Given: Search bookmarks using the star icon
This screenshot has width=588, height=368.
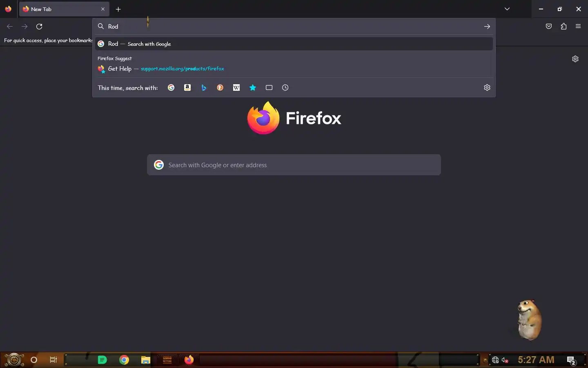Looking at the screenshot, I should pyautogui.click(x=253, y=88).
